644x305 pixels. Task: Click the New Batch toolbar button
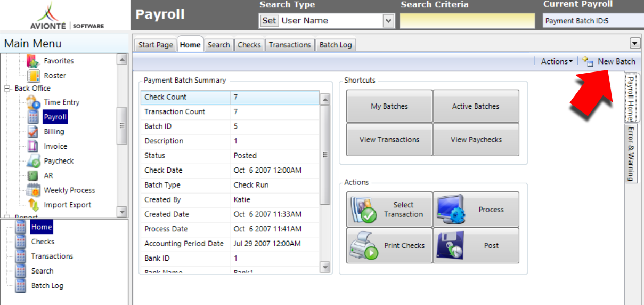click(609, 61)
